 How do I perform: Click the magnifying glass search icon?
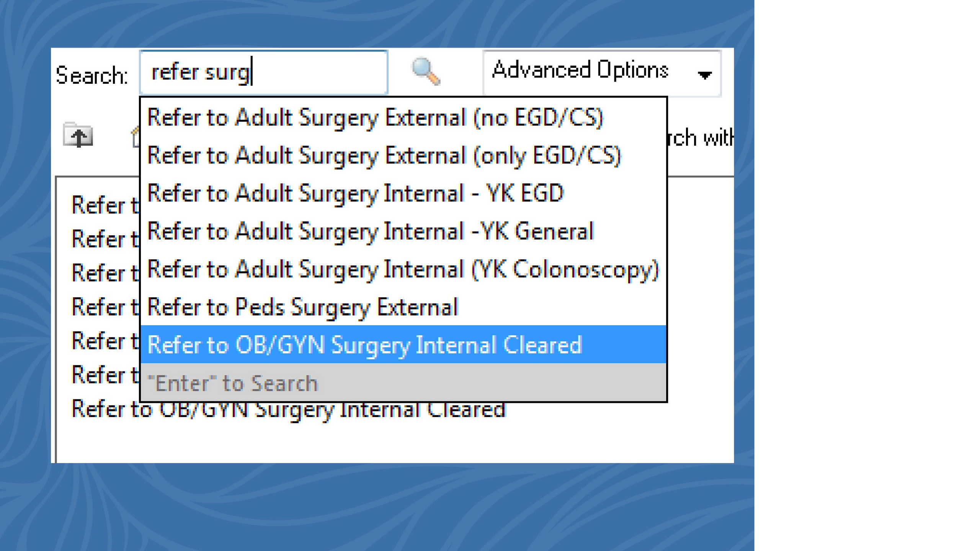pos(426,72)
